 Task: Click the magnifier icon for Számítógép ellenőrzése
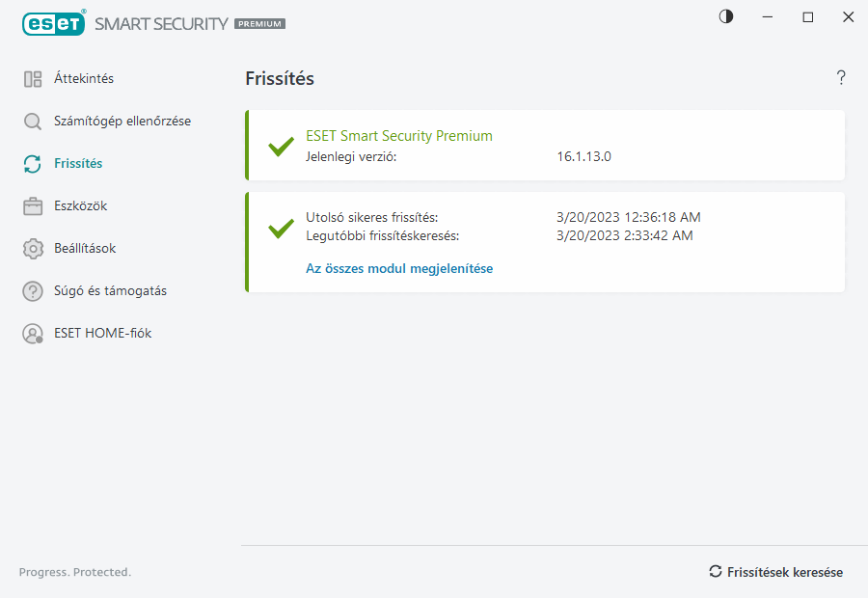pos(33,122)
